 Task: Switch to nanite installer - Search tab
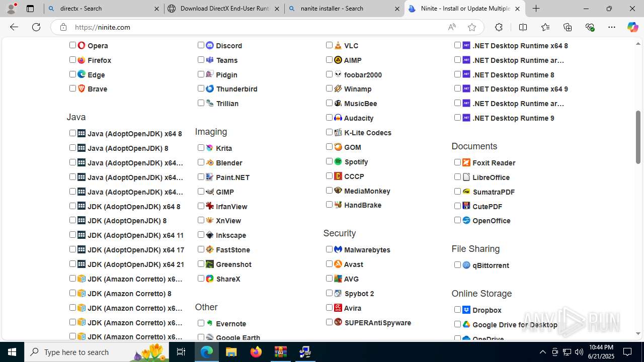coord(344,9)
